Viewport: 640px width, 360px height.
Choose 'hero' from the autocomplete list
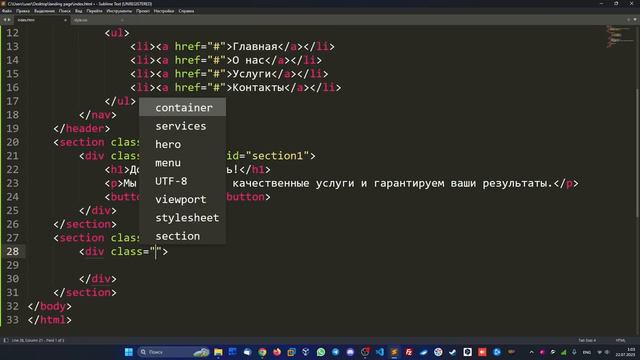click(x=182, y=144)
